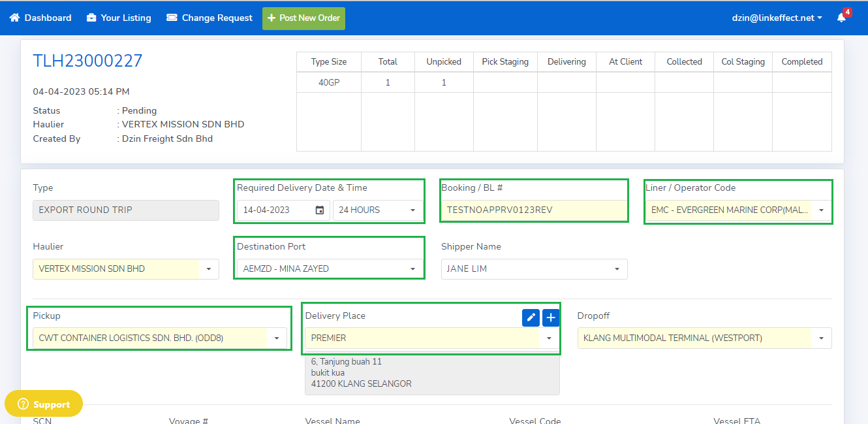The height and width of the screenshot is (424, 868).
Task: Click the Support question mark icon
Action: pyautogui.click(x=23, y=404)
